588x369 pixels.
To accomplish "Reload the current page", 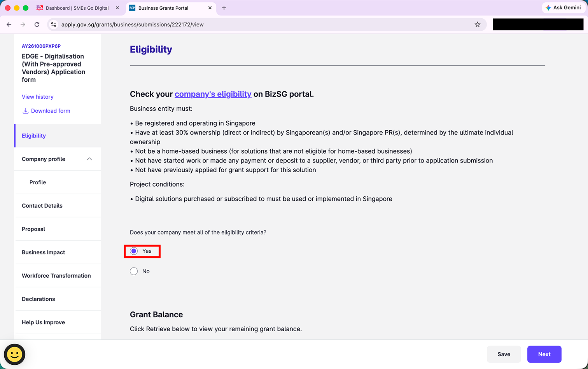I will point(37,24).
